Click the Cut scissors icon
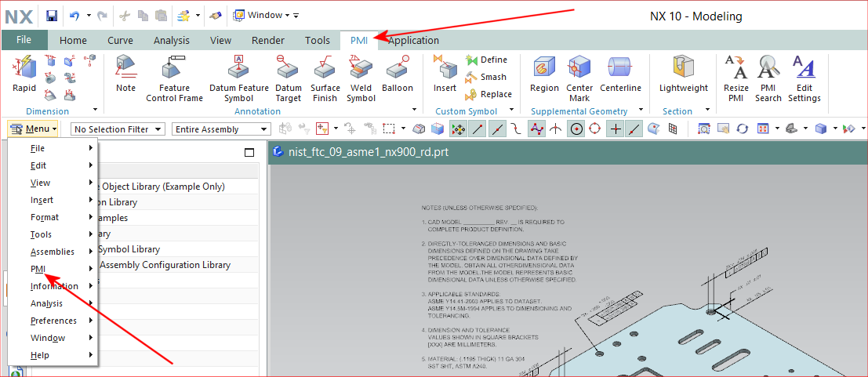The image size is (868, 377). coord(125,16)
